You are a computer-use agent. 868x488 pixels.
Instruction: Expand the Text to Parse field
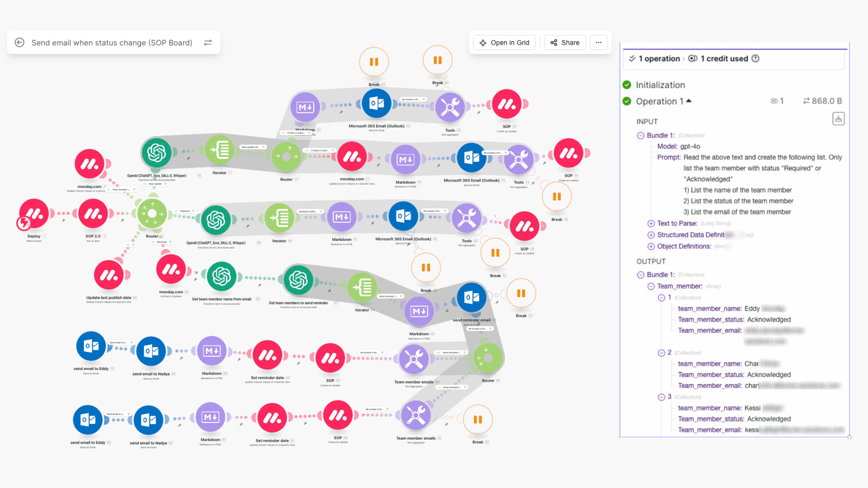[651, 224]
